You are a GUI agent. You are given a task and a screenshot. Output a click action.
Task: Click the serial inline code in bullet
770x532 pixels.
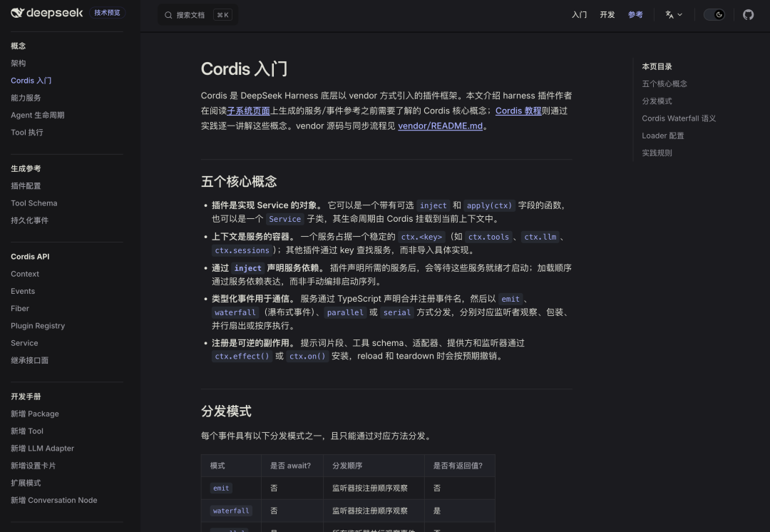click(x=397, y=312)
